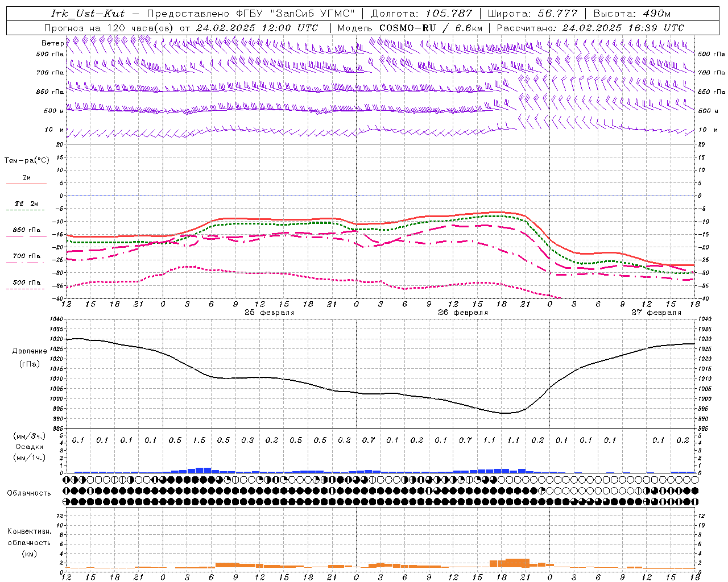Click the Долгота: 105.787 value
Image resolution: width=728 pixels, height=582 pixels.
(x=421, y=14)
